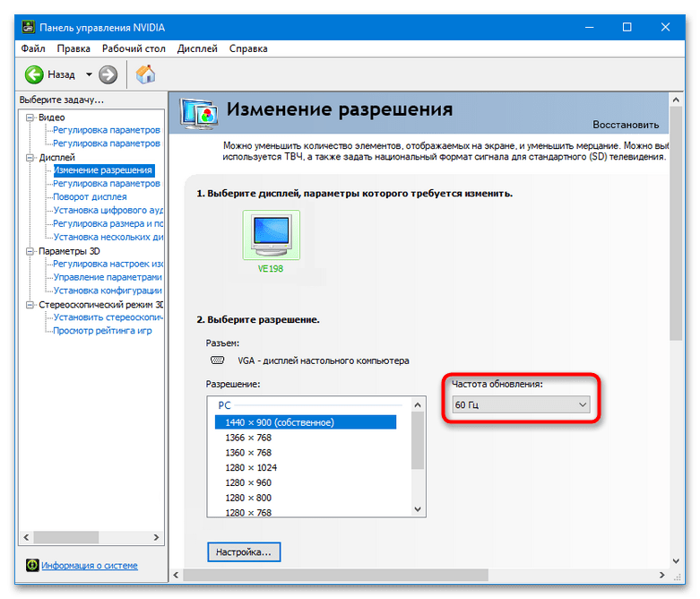Screen dimensions: 700x599
Task: Open the Back button history dropdown arrow
Action: pos(89,74)
